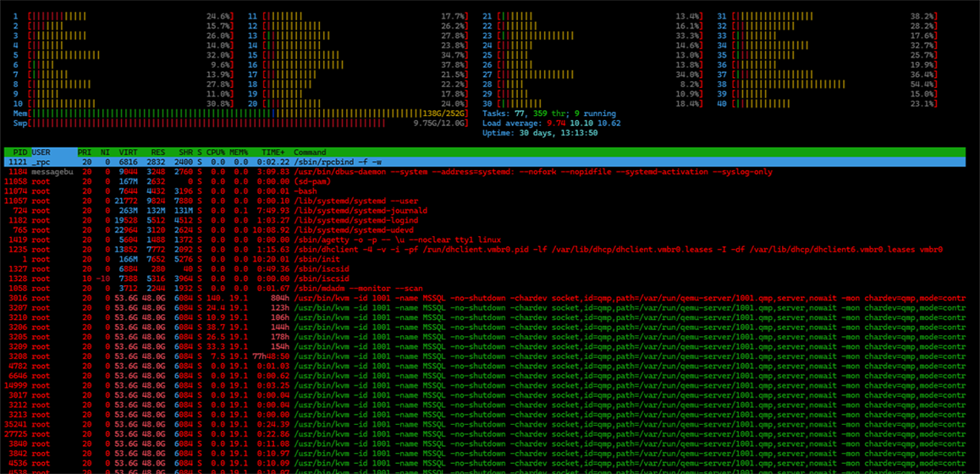Click the 138G/252G memory usage value

[x=443, y=113]
